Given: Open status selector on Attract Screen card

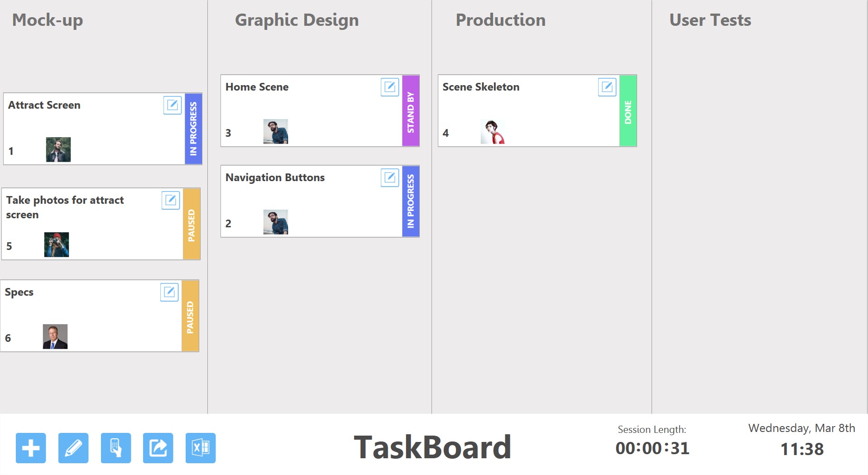Looking at the screenshot, I should tap(193, 129).
